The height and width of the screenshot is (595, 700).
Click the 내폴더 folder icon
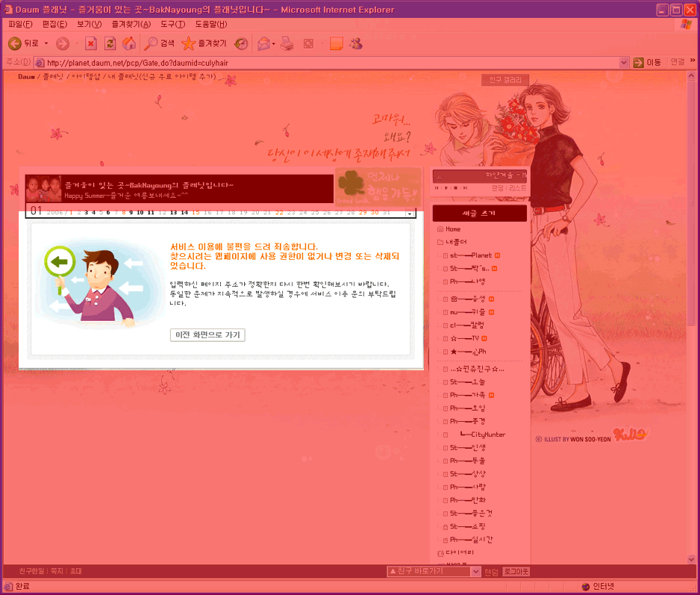(440, 242)
